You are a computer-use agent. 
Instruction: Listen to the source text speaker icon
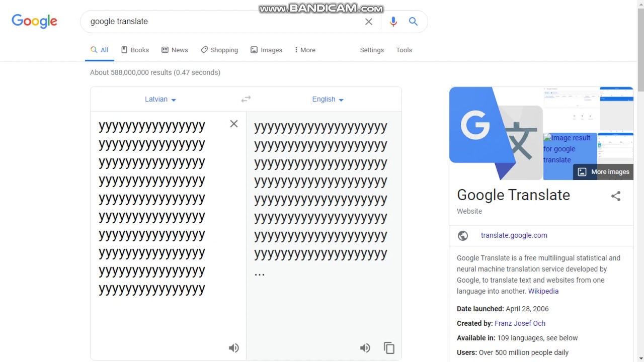(234, 348)
